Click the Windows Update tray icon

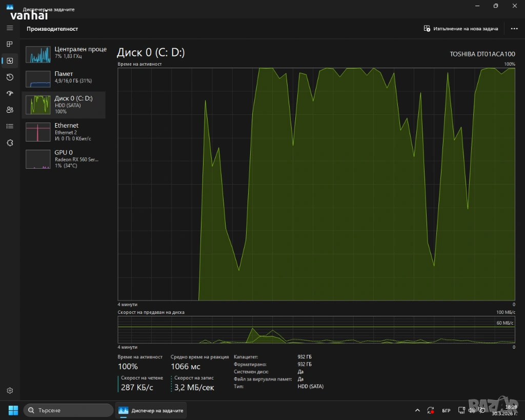[x=432, y=411]
